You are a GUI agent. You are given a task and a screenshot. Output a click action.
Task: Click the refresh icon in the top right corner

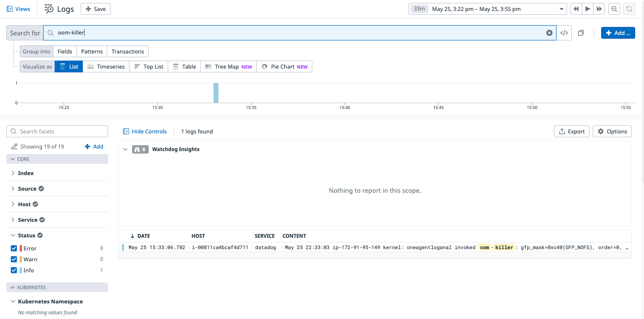pos(629,9)
